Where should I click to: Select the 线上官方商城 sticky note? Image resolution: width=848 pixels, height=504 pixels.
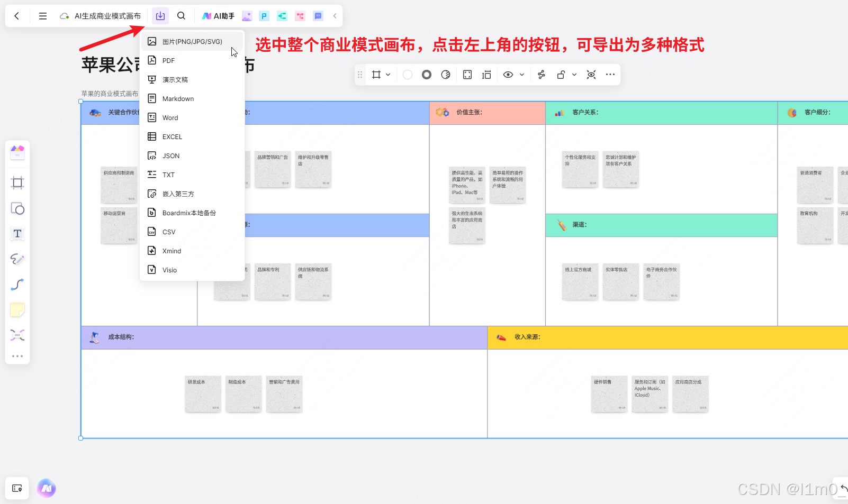580,282
